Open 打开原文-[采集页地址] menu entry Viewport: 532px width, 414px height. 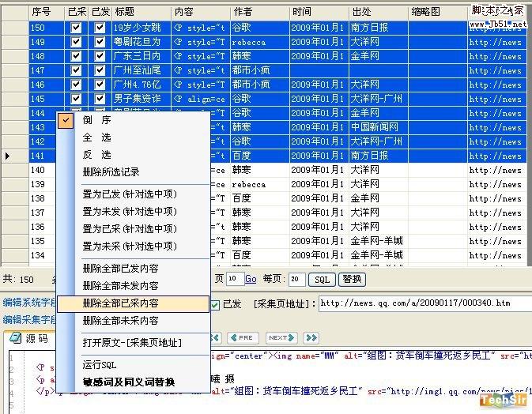click(133, 342)
